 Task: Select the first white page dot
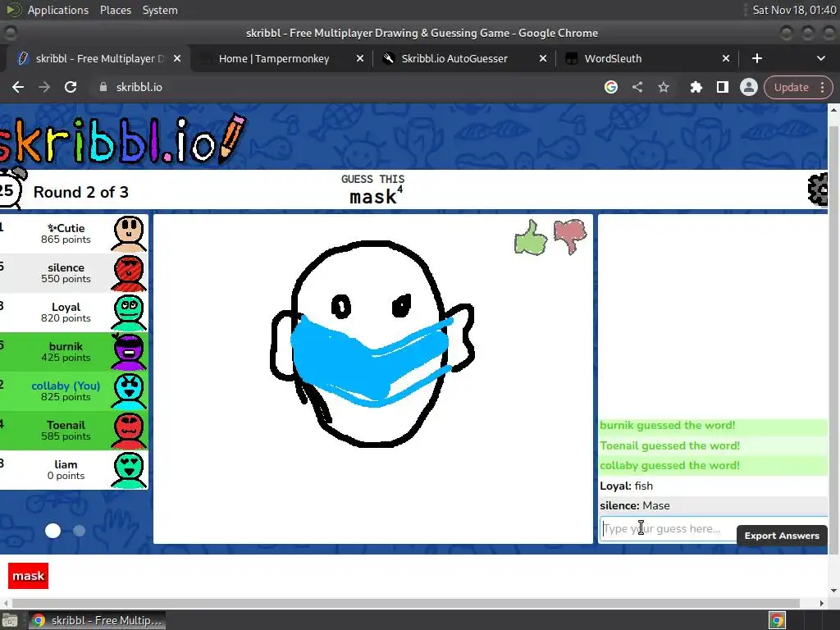pos(52,531)
